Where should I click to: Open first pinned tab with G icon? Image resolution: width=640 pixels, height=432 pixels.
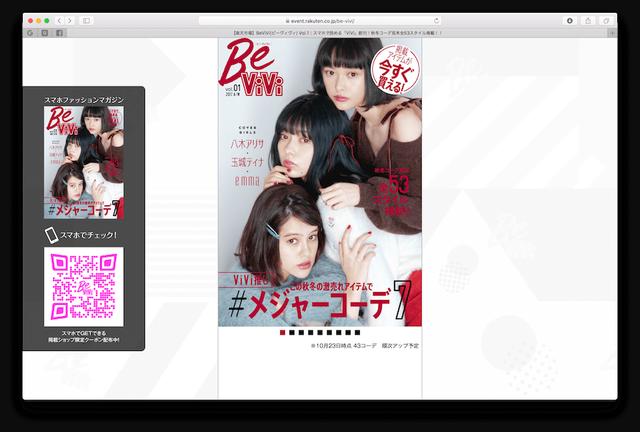coord(30,33)
